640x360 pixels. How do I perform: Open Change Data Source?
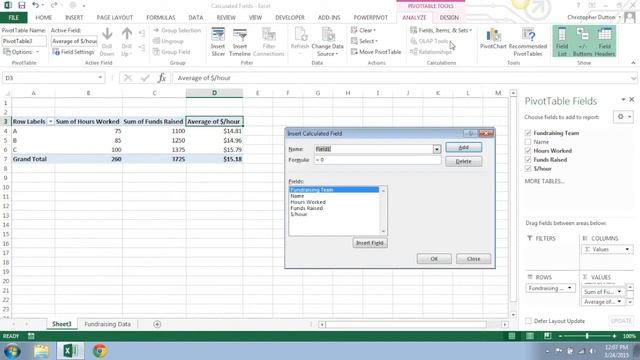pos(327,42)
